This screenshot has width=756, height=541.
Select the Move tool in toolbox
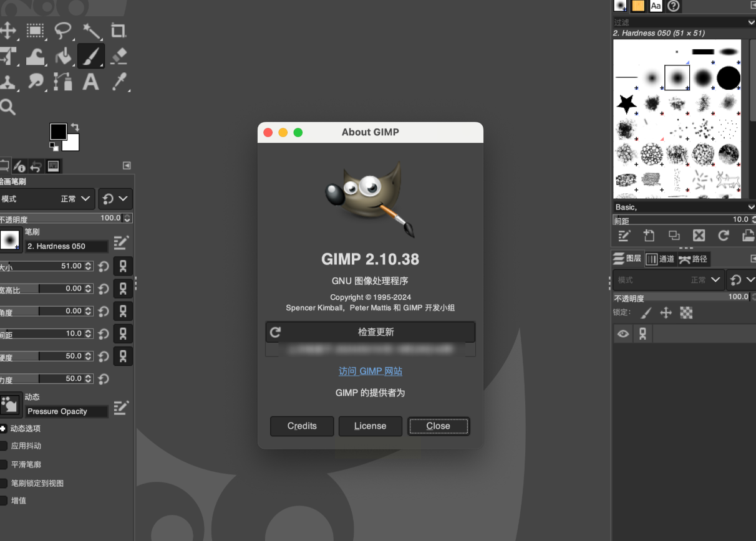(7, 30)
